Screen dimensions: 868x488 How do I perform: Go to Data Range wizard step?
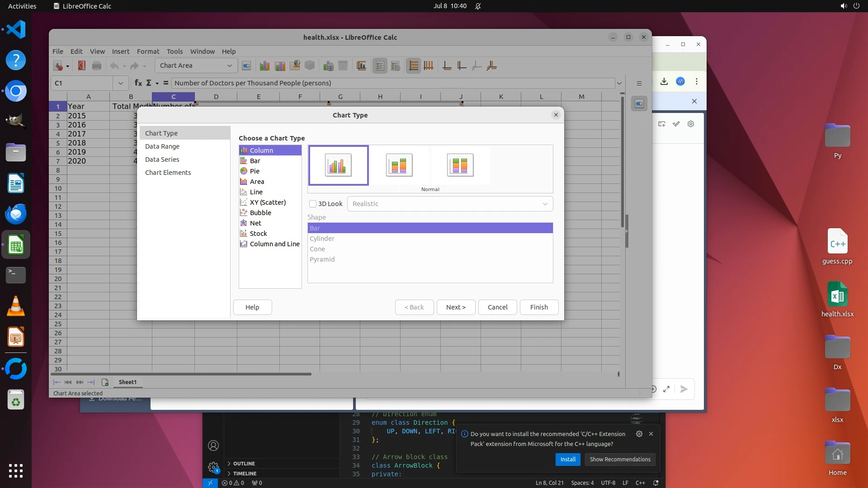(x=162, y=146)
